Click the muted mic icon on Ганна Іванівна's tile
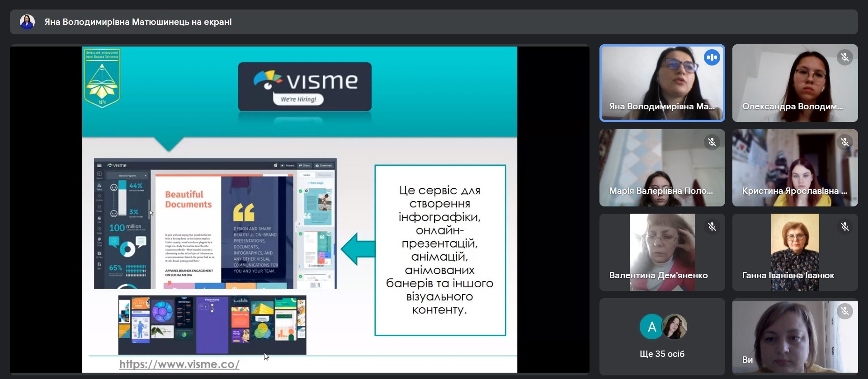The image size is (868, 379). [844, 227]
